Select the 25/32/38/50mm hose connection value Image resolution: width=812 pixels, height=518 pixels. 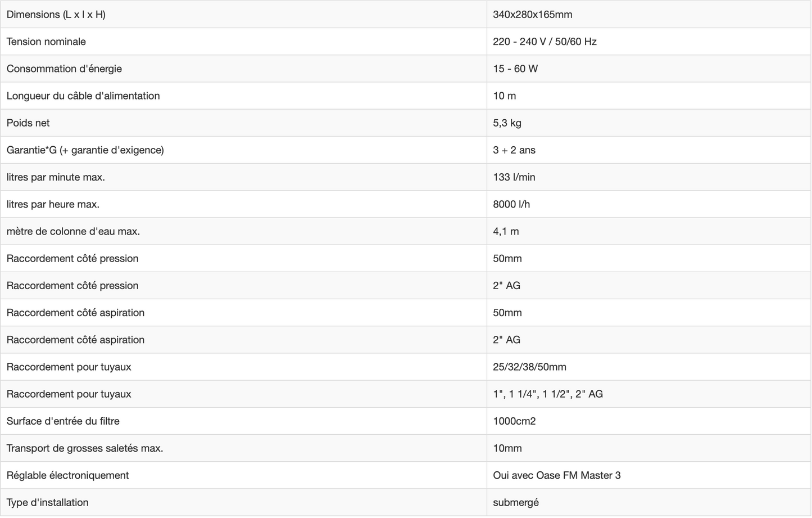click(x=529, y=367)
